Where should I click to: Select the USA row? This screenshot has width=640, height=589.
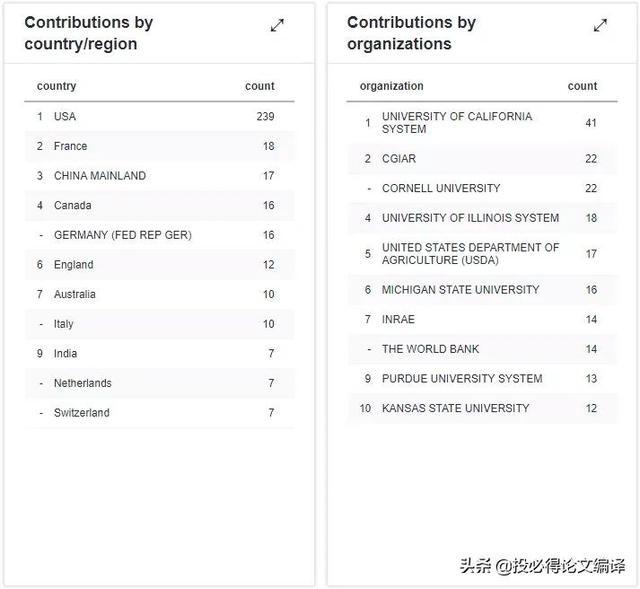(x=159, y=116)
